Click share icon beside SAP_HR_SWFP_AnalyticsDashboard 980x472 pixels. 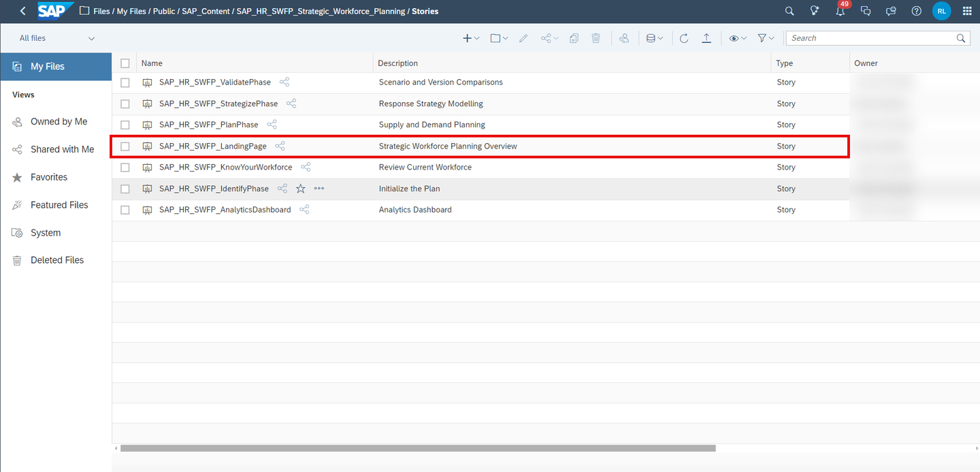pos(305,210)
